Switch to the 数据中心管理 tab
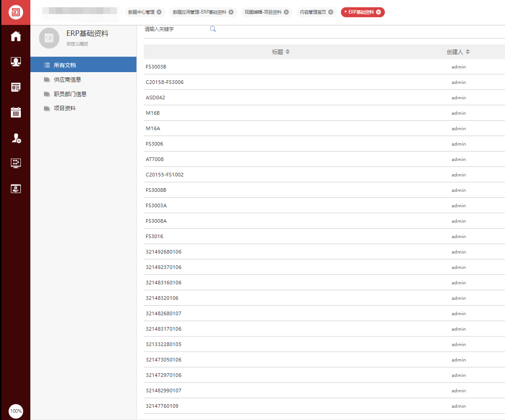The image size is (505, 420). tap(141, 12)
